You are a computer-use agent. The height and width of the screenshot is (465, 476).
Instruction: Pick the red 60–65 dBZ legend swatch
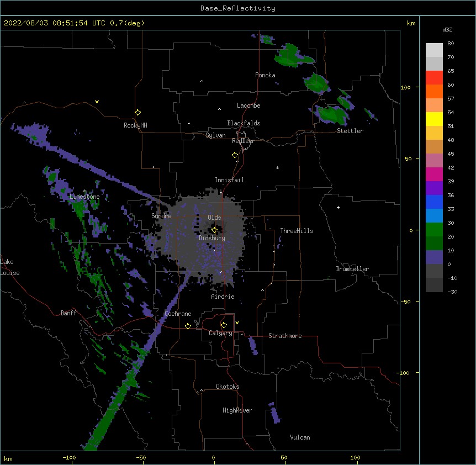point(434,78)
